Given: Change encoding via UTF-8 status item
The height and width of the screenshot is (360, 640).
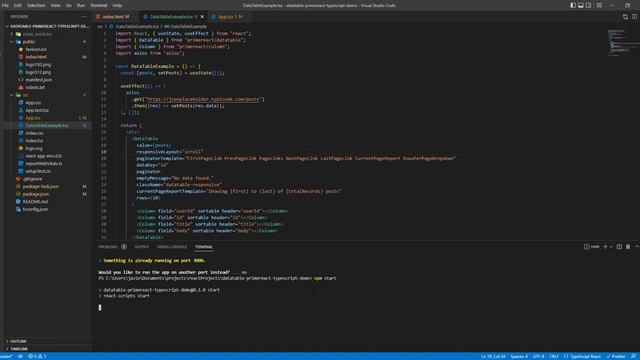Looking at the screenshot, I should 538,356.
